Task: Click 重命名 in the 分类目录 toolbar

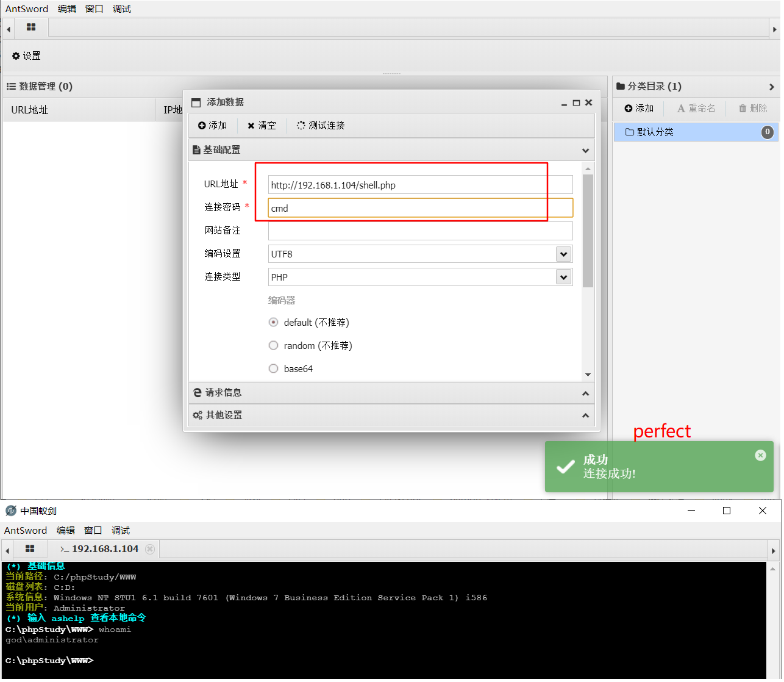Action: (696, 108)
